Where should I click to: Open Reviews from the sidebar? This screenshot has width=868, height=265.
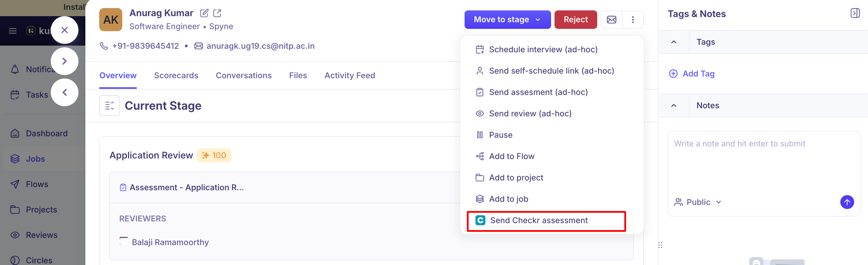(x=42, y=235)
